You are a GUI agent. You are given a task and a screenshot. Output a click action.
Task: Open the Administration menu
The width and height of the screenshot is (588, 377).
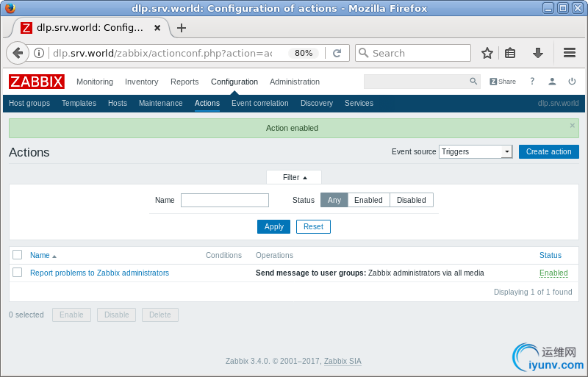coord(295,82)
